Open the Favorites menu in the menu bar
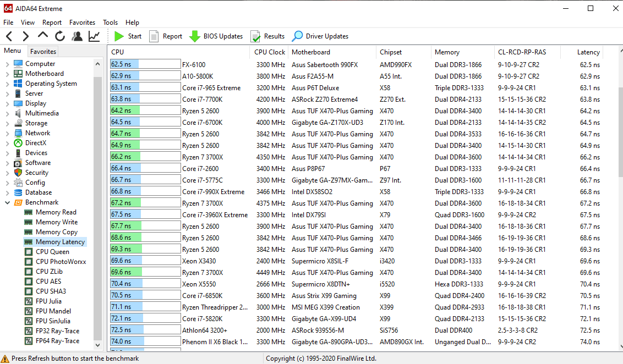The height and width of the screenshot is (364, 623). (82, 22)
